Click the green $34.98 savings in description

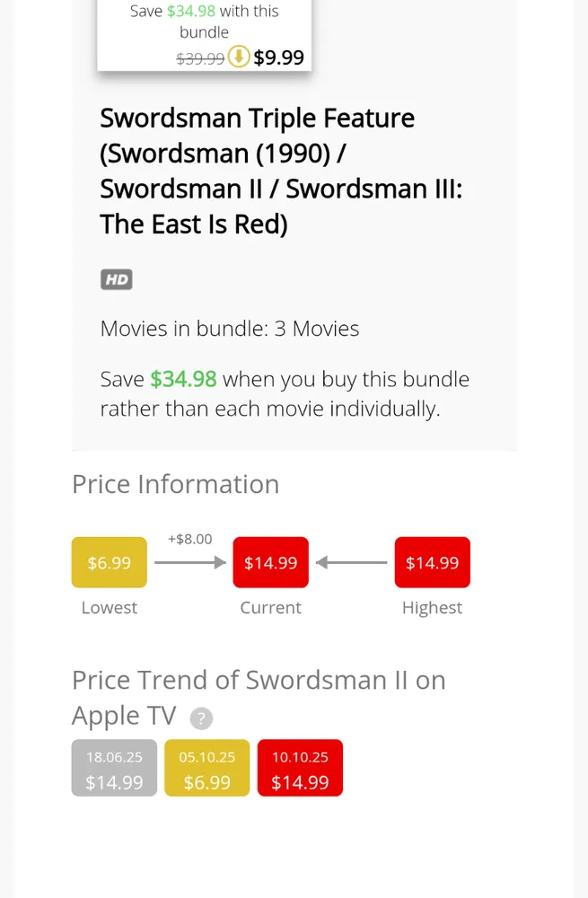coord(183,379)
